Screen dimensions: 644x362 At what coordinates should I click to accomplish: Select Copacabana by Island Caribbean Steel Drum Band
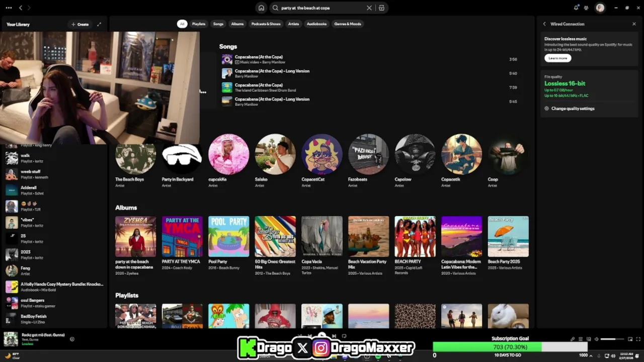click(x=369, y=87)
